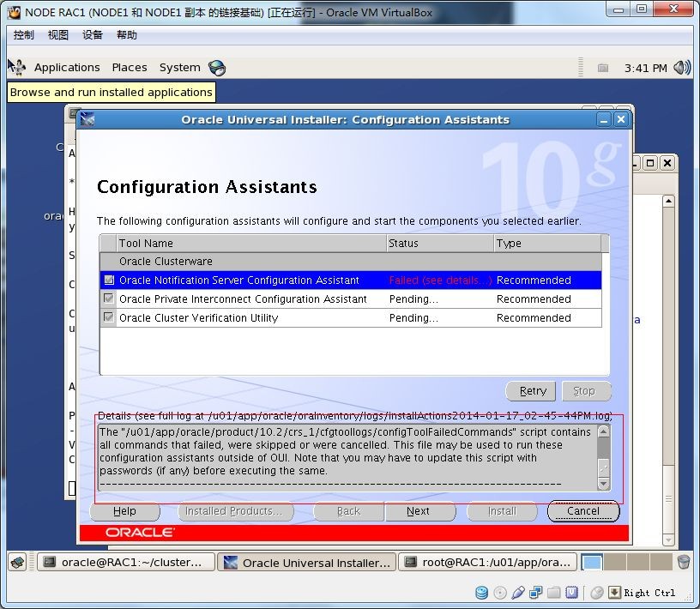Close the Oracle Universal Installer dialog

tap(620, 120)
